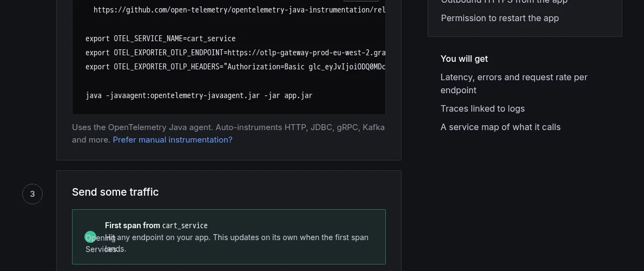Select the OTEL_EXPORTER_OTLP_HEADERS export line
Image resolution: width=644 pixels, height=271 pixels.
235,67
